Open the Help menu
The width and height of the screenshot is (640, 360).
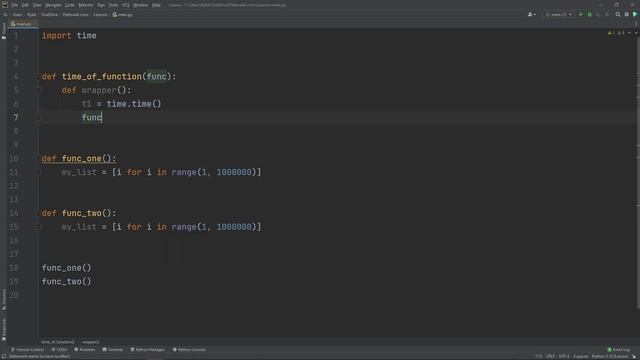tap(156, 5)
